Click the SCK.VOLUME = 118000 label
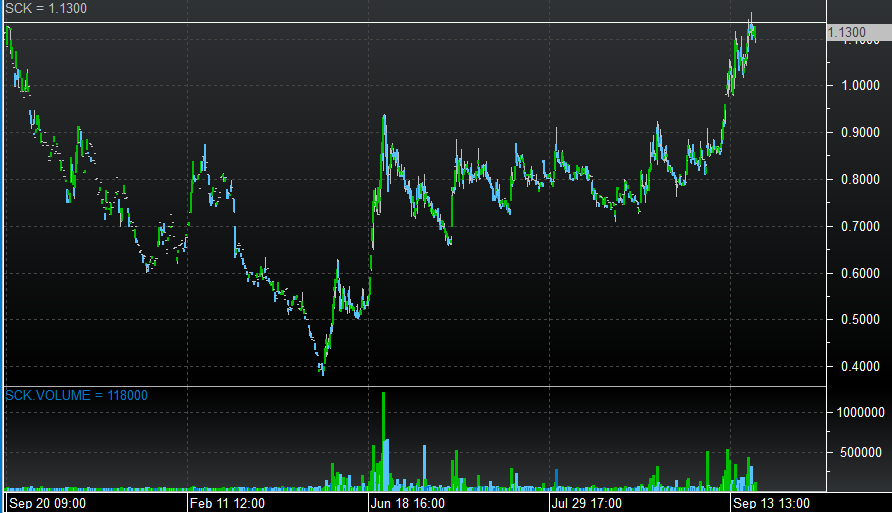 click(76, 396)
